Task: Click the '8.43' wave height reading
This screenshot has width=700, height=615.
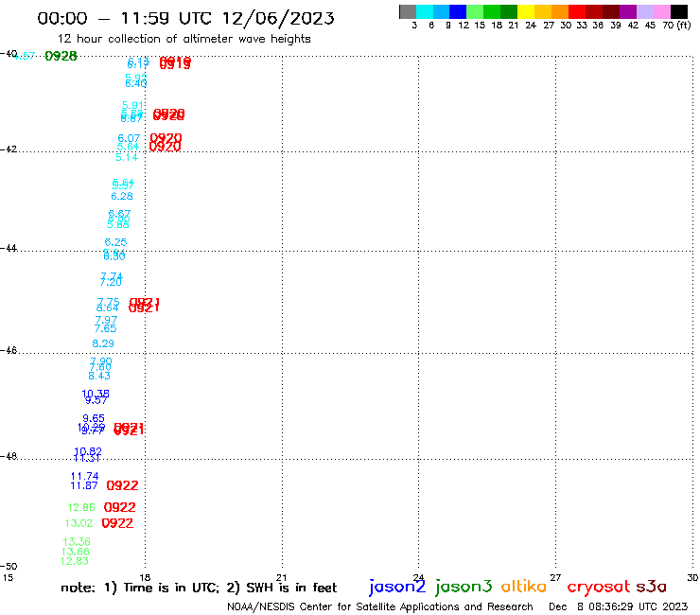Action: [99, 376]
